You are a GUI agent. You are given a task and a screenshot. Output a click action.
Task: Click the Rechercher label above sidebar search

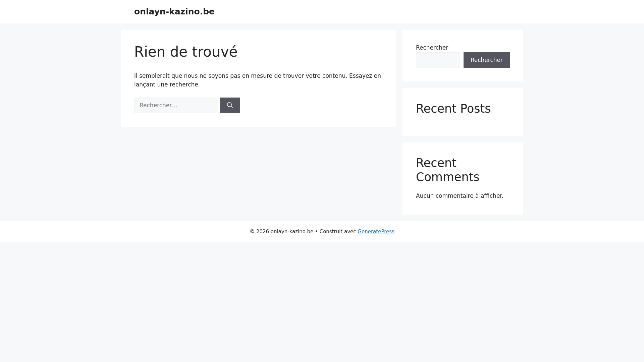point(432,48)
